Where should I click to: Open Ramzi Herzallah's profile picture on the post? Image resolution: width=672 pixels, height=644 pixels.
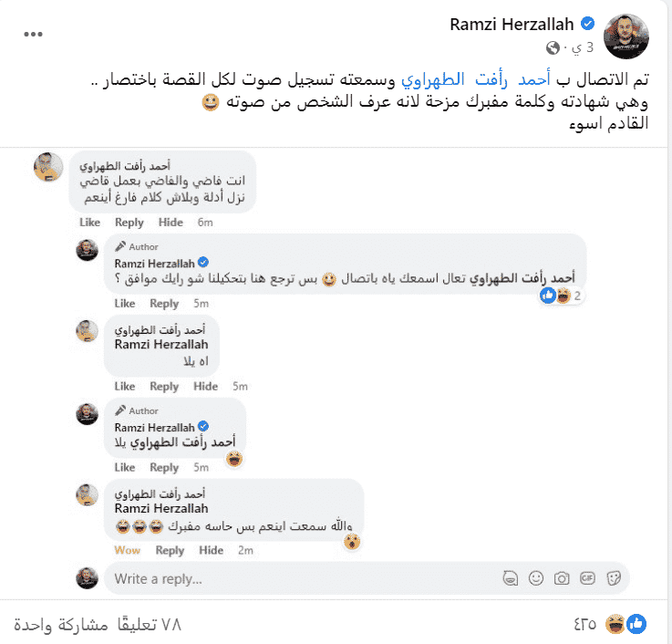tap(626, 36)
